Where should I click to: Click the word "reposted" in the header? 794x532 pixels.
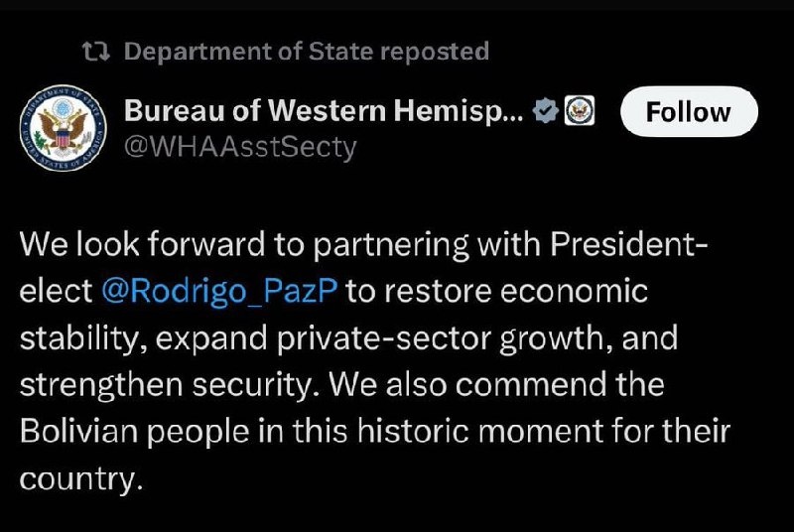point(434,52)
